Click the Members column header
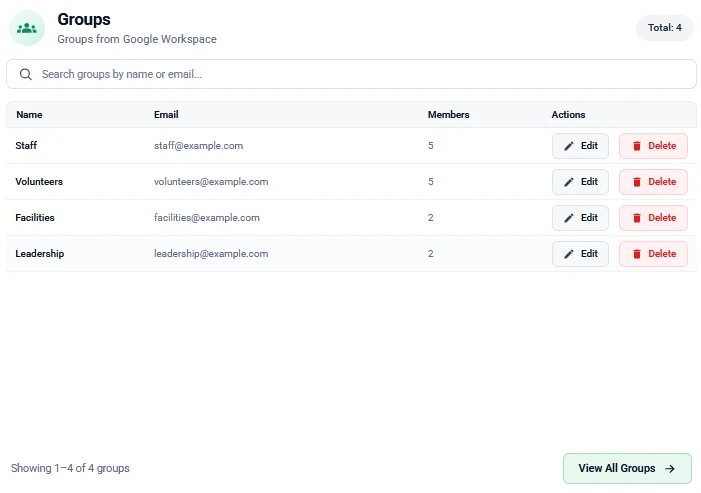 tap(448, 115)
